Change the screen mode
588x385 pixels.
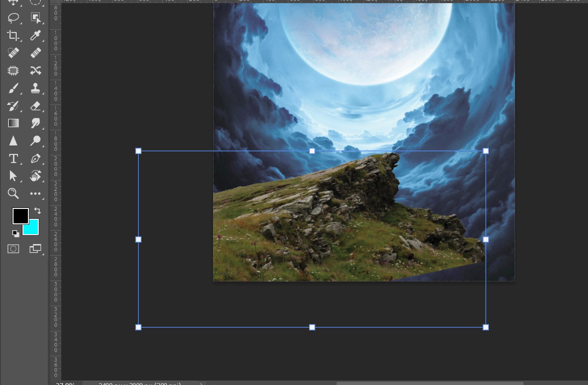(36, 249)
